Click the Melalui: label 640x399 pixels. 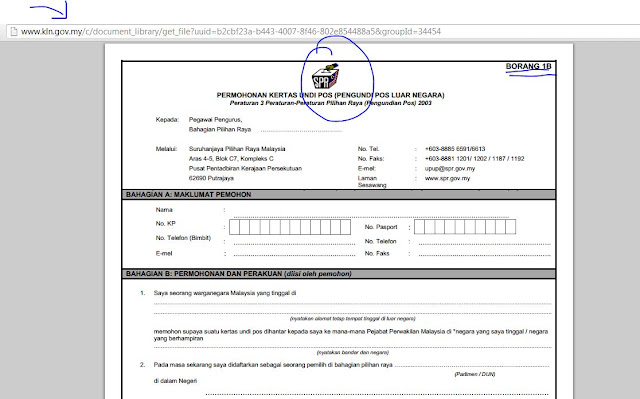click(x=166, y=149)
